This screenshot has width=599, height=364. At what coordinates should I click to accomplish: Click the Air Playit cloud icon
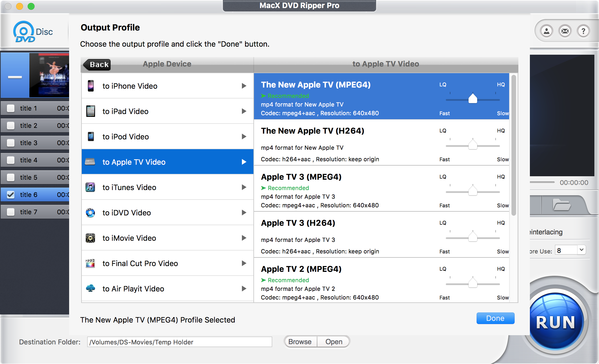pos(90,289)
